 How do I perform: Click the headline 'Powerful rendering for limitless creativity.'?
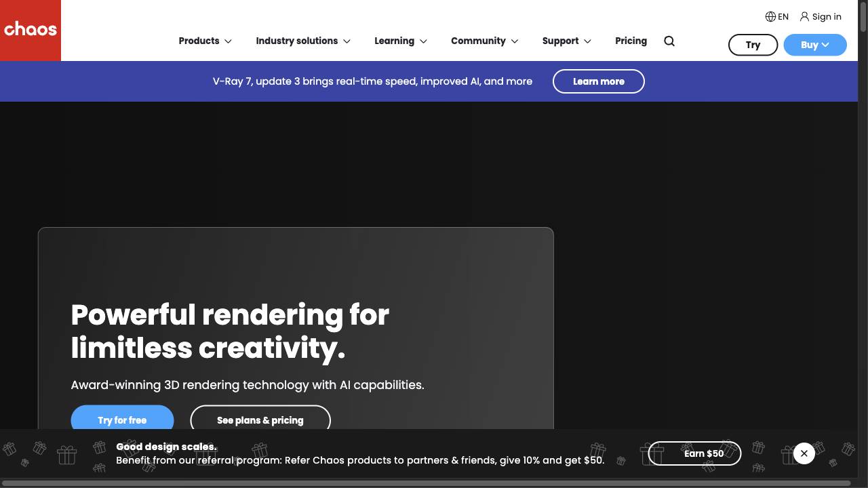pos(230,331)
